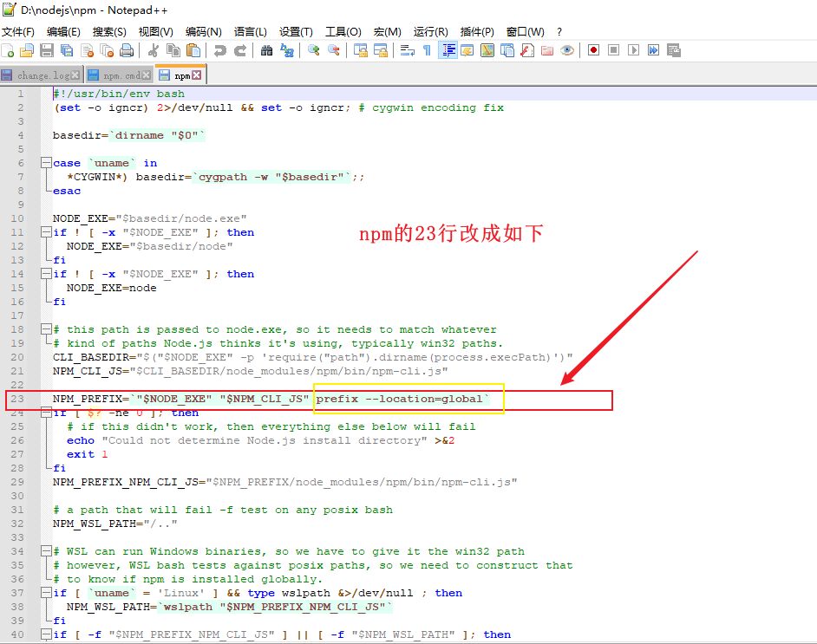Open the 运行(R) menu

coord(431,32)
